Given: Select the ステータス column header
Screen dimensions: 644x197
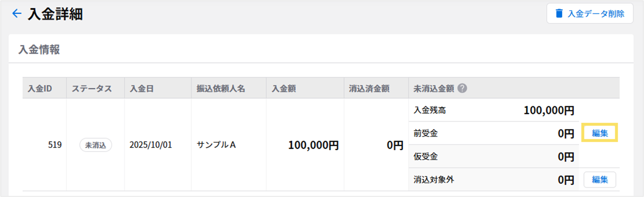Looking at the screenshot, I should pos(91,89).
